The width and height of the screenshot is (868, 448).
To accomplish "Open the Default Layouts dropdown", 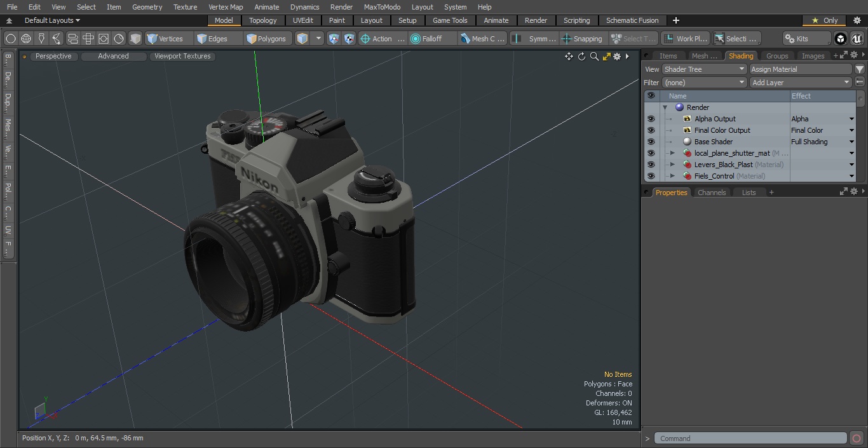I will click(x=52, y=20).
